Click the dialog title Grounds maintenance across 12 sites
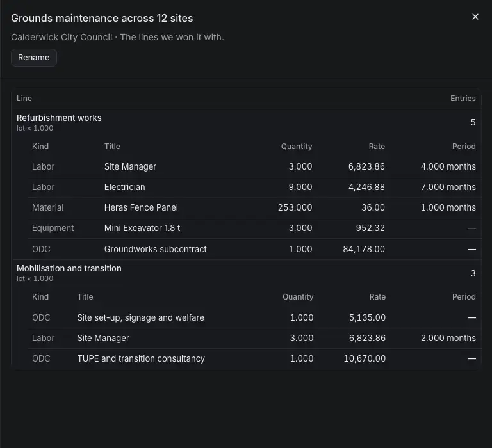 click(102, 18)
